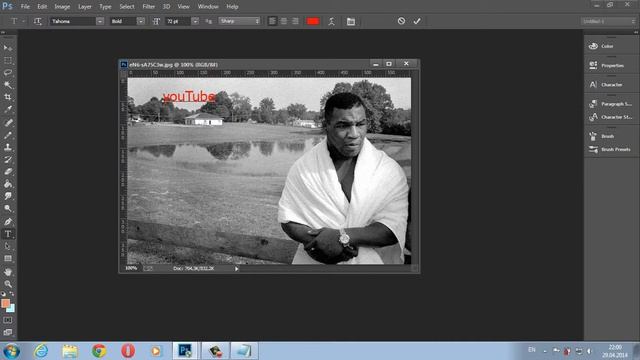Expand the toolbox panel layout
640x360 pixels.
(x=3, y=32)
